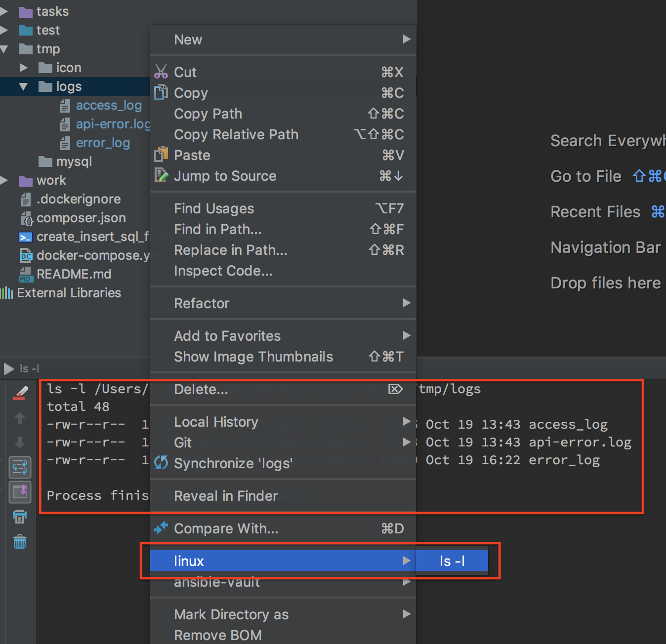
Task: Click the run arrow beside 'ls -l' tab
Action: click(9, 368)
